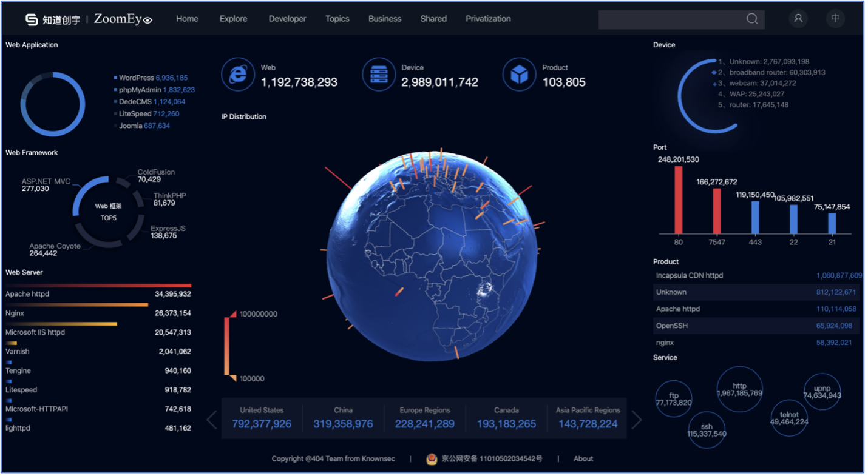Select the Tengine web server row
868x476 pixels.
[98, 367]
